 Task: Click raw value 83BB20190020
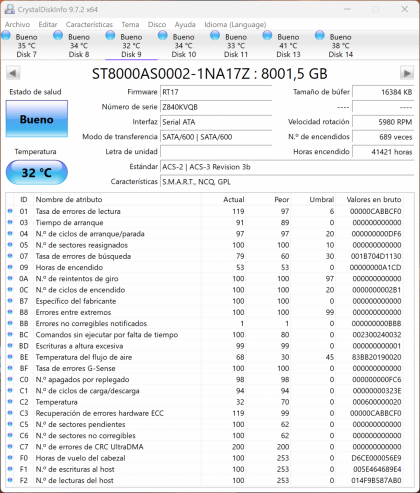pos(376,357)
